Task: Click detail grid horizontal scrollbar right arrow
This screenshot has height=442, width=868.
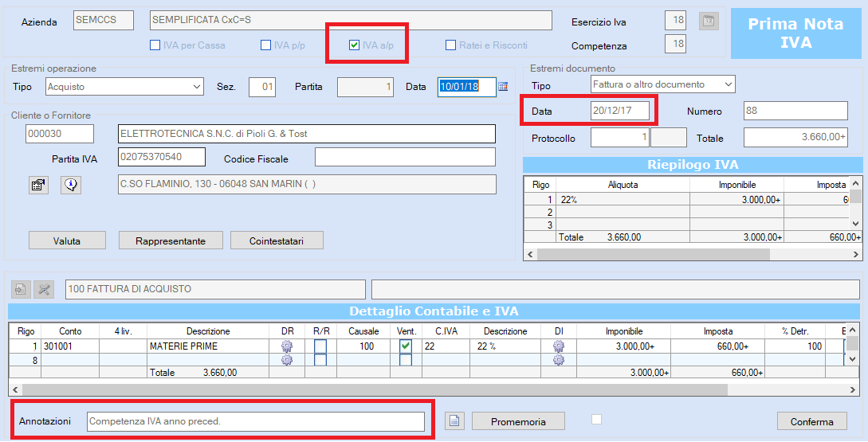Action: pos(853,390)
